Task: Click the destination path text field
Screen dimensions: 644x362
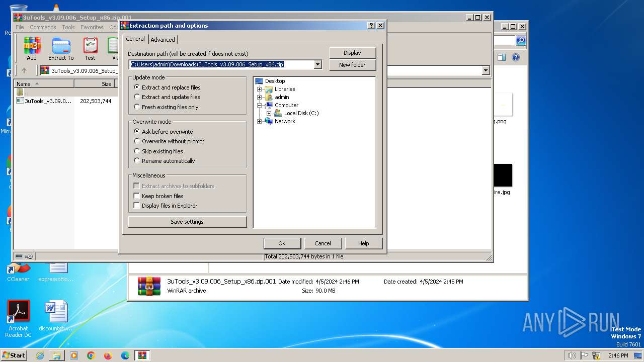Action: 221,64
